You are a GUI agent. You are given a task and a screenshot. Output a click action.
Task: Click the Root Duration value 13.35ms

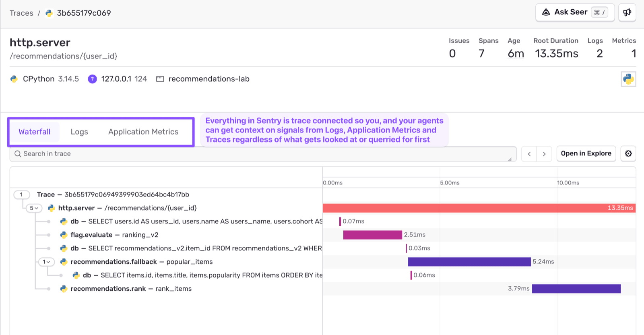click(x=557, y=54)
